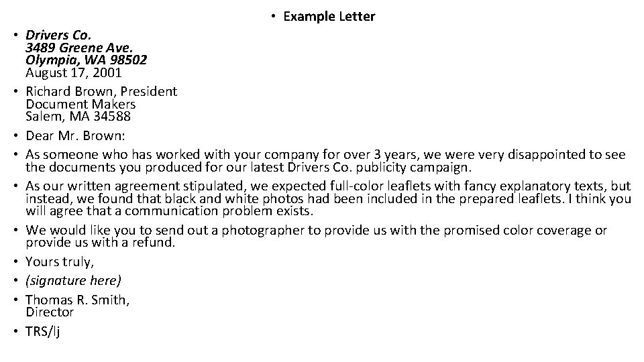
Task: Click the "Example Letter" title
Action: pyautogui.click(x=329, y=16)
